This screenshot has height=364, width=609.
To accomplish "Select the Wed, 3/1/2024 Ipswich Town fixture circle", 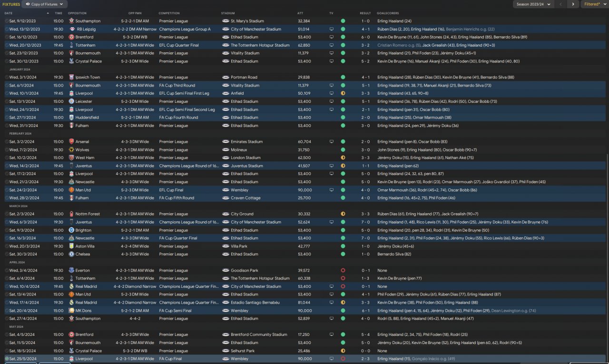I will tap(7, 77).
